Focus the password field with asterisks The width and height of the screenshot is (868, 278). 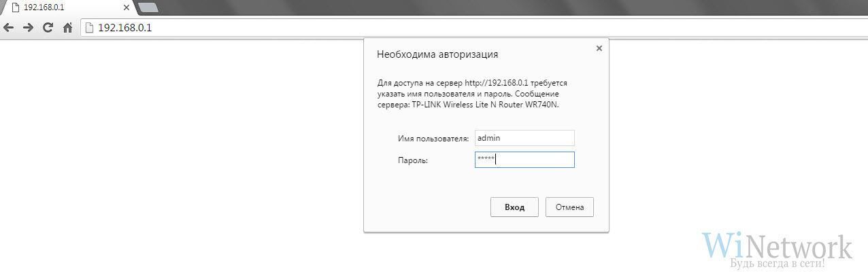524,160
